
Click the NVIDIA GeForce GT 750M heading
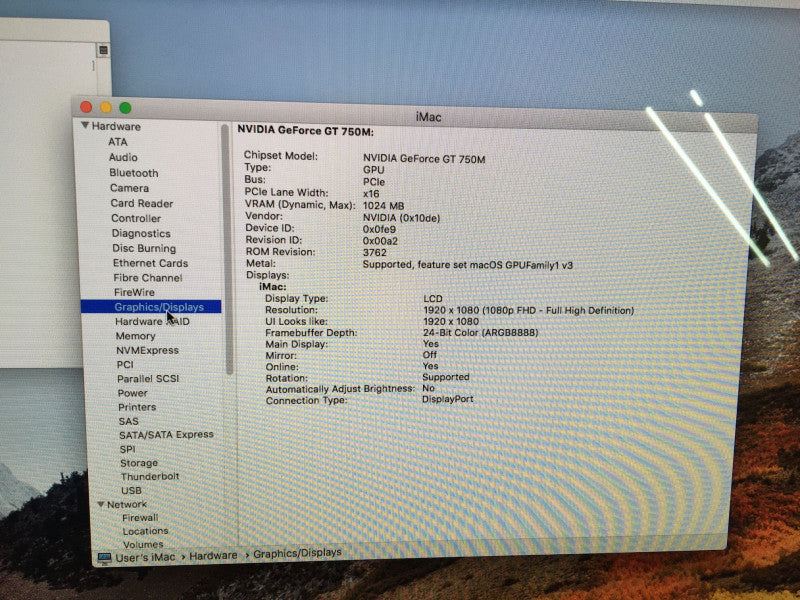point(305,131)
